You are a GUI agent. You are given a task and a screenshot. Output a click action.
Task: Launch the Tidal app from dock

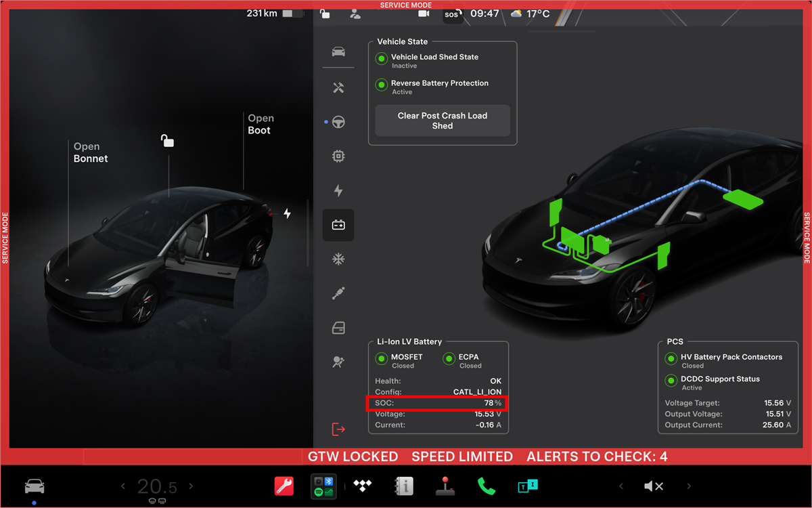[363, 486]
